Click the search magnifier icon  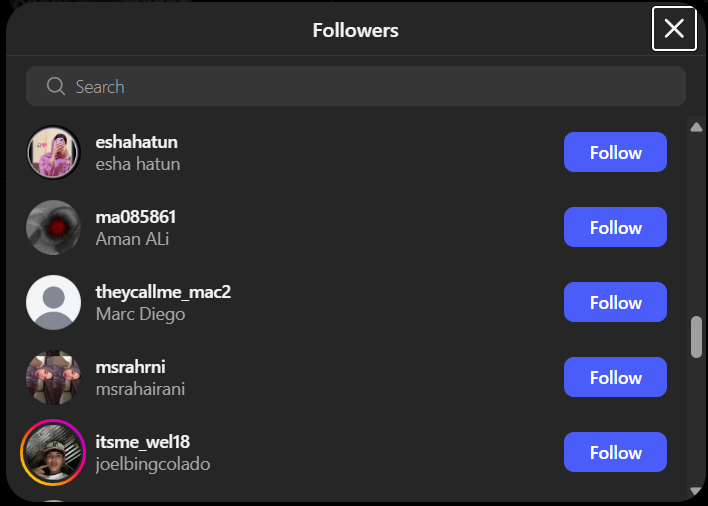[x=56, y=87]
